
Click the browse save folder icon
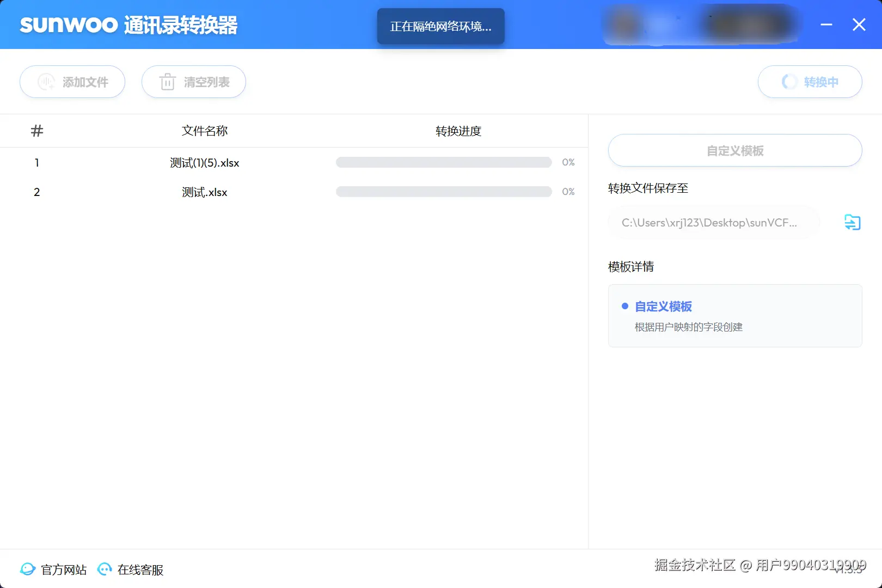point(852,222)
